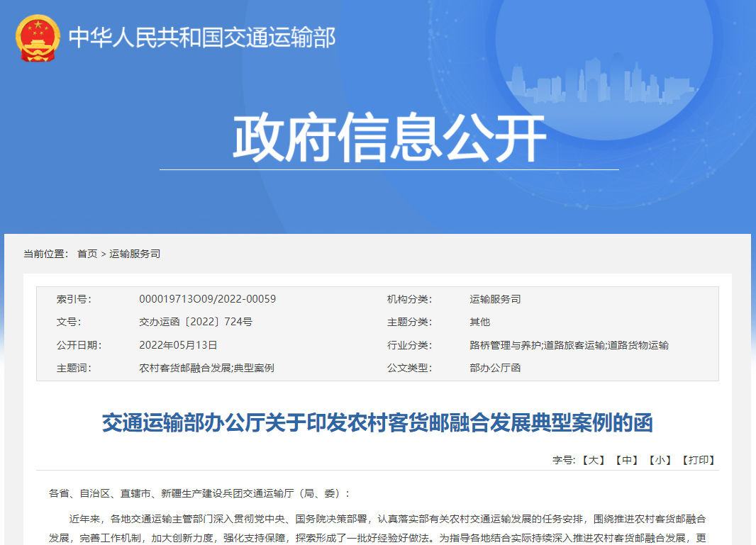The width and height of the screenshot is (756, 545).
Task: Click the salutation line beginning 各省、自治区
Action: coord(199,493)
